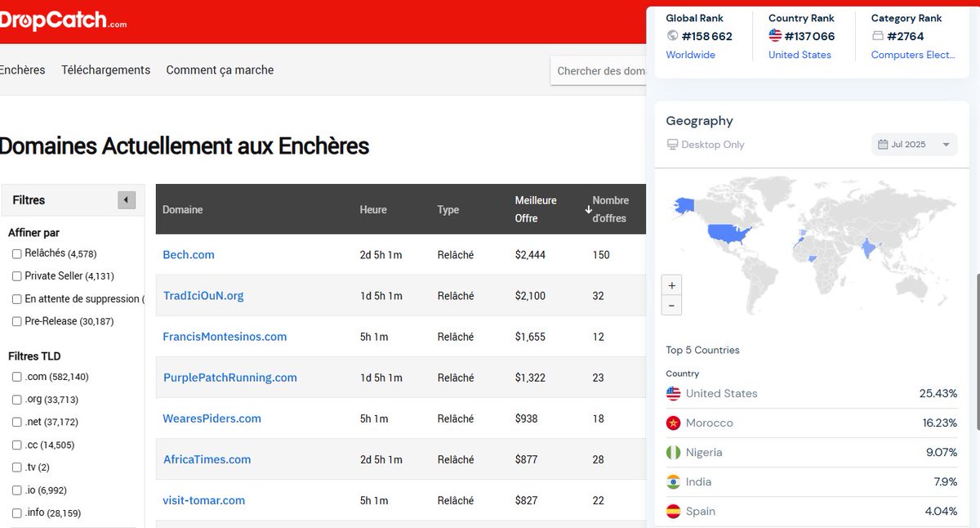Click the Worldwide rank link
The image size is (980, 528).
[691, 55]
